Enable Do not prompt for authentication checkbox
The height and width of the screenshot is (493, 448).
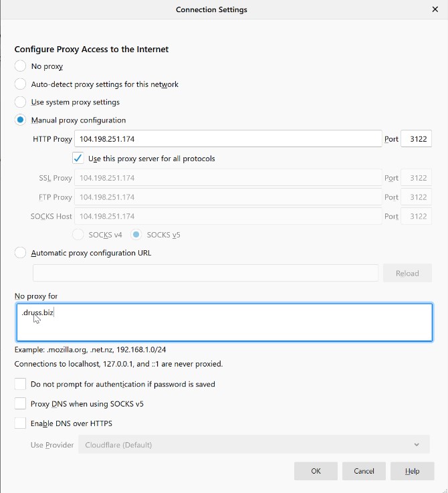click(x=20, y=385)
